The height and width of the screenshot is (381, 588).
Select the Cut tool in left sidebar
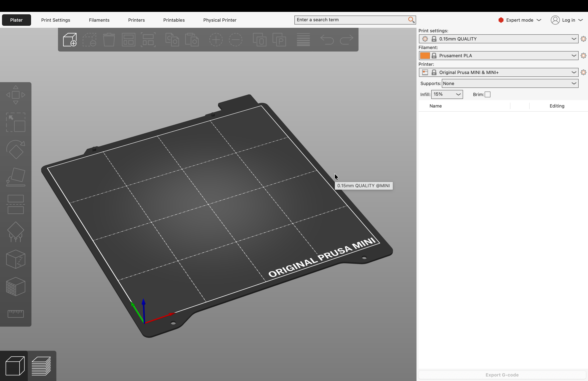(x=16, y=204)
